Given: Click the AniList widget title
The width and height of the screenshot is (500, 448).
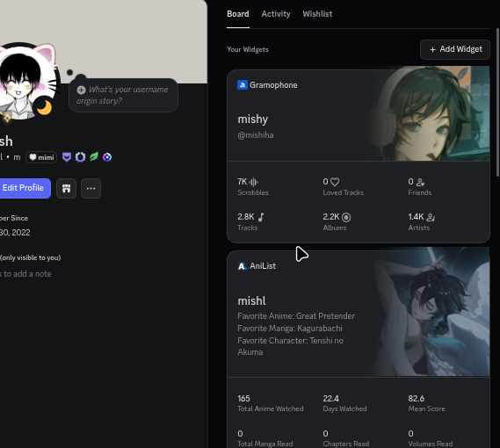Looking at the screenshot, I should (263, 266).
